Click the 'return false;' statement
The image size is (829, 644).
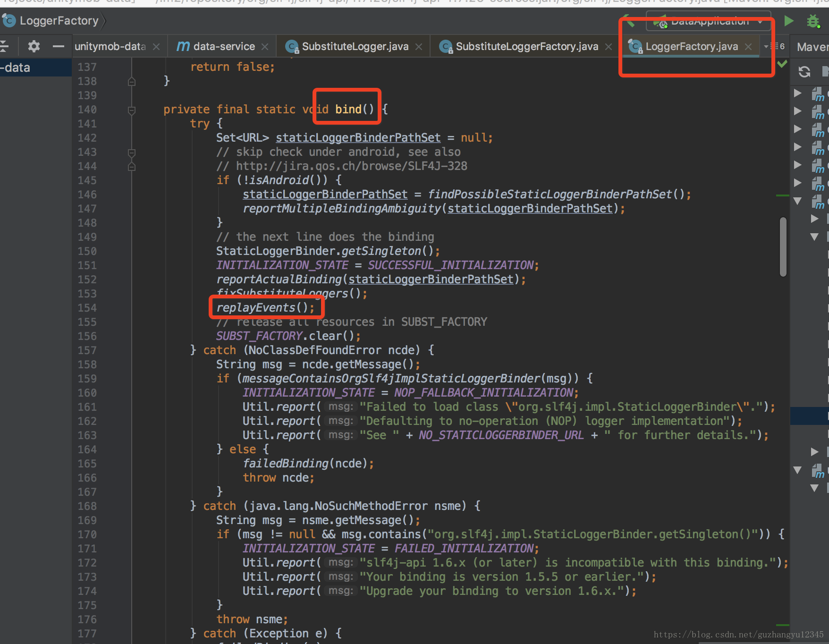(232, 67)
